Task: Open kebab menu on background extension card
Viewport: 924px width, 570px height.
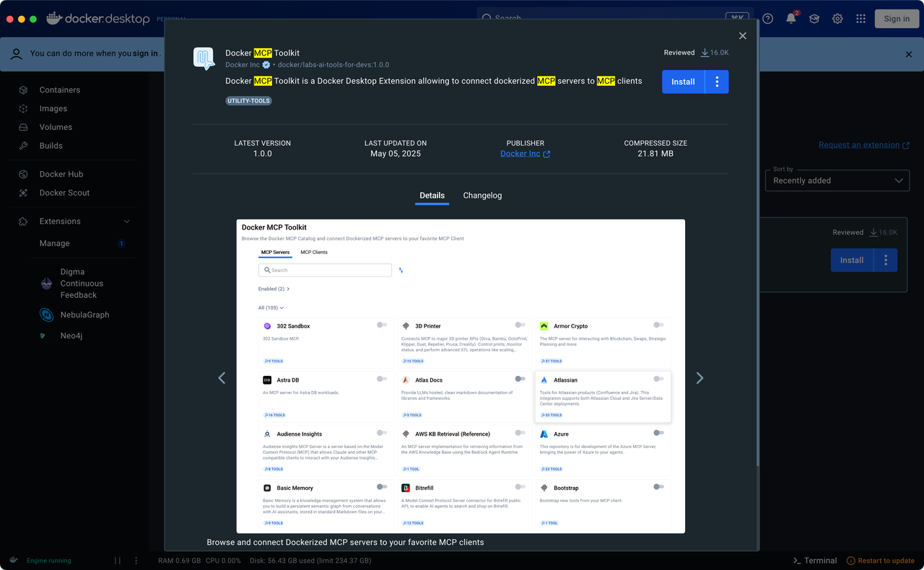Action: 886,260
